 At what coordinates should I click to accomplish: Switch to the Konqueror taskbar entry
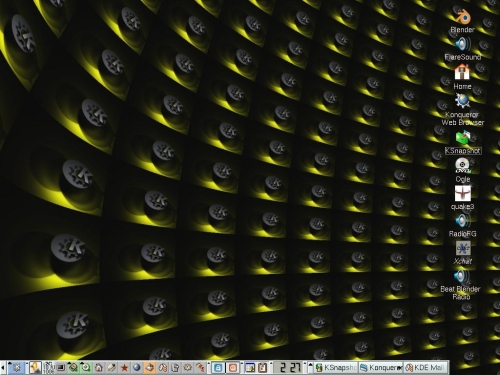(381, 368)
